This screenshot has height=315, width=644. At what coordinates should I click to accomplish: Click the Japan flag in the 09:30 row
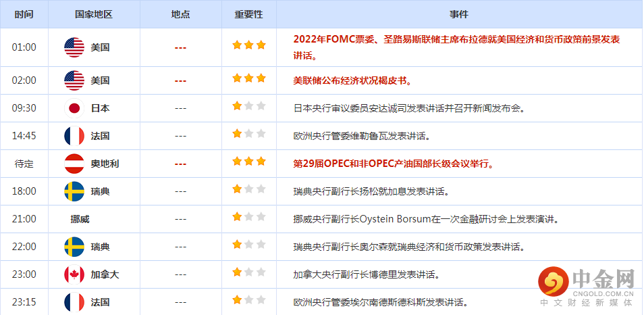tap(74, 108)
